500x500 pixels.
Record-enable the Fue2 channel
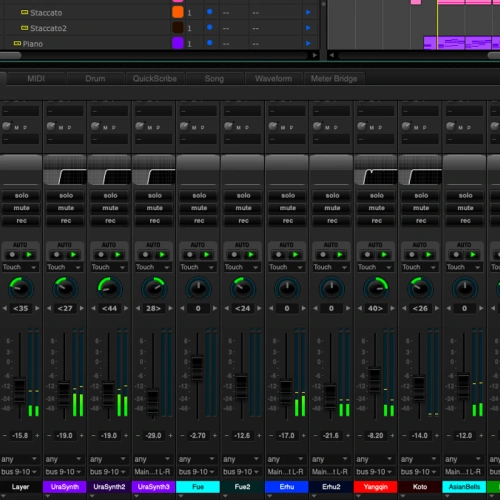[243, 221]
